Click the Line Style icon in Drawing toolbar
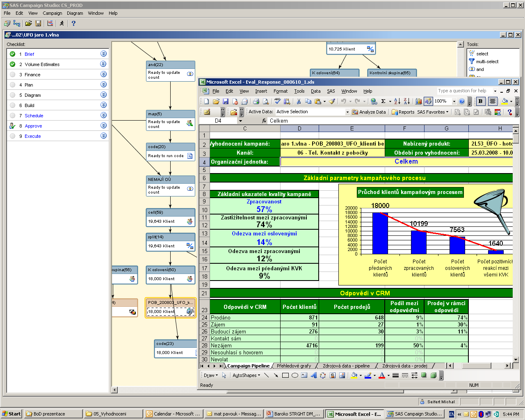This screenshot has width=525, height=420. [x=395, y=375]
